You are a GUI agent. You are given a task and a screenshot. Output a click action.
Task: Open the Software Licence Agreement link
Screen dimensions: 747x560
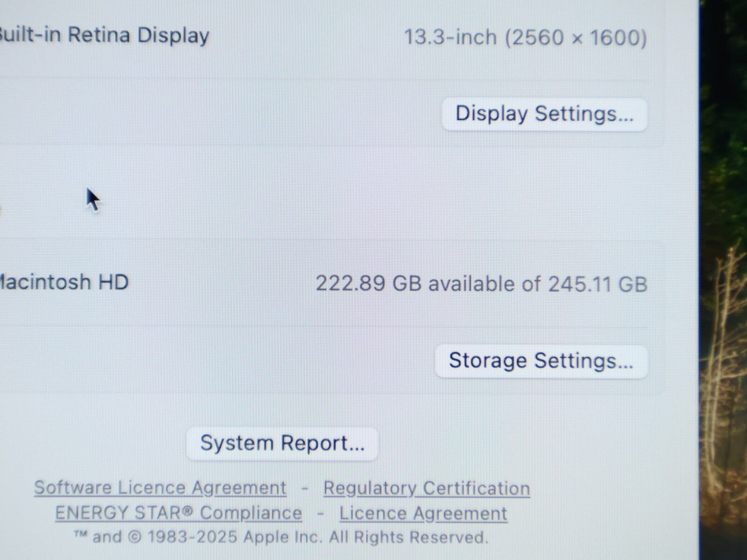point(160,488)
